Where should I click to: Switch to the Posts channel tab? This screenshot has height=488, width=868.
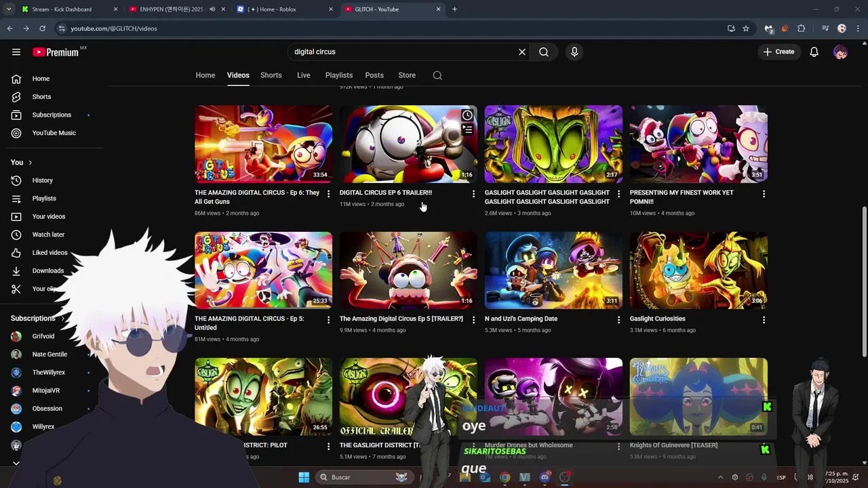coord(374,75)
